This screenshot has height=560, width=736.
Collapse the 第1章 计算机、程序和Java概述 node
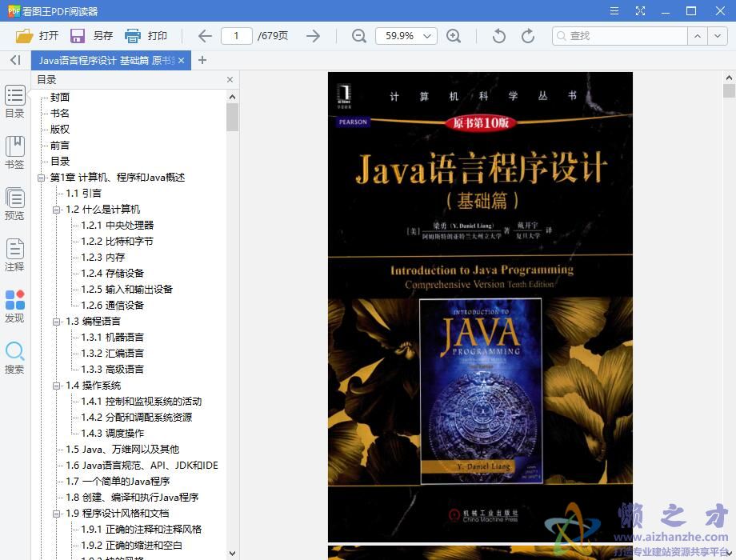42,178
